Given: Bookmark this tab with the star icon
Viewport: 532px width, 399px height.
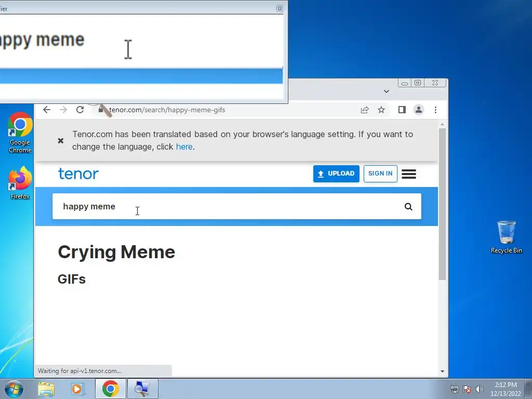Looking at the screenshot, I should (x=381, y=110).
